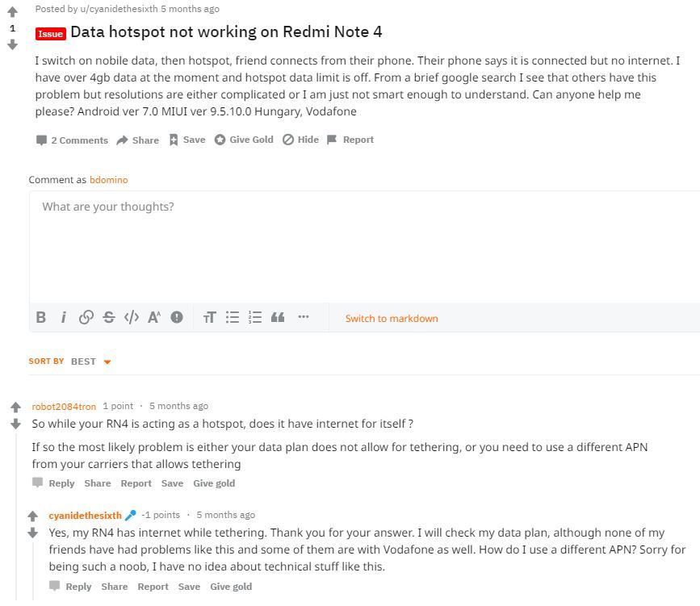The width and height of the screenshot is (700, 606).
Task: Insert a bulleted list
Action: click(233, 318)
